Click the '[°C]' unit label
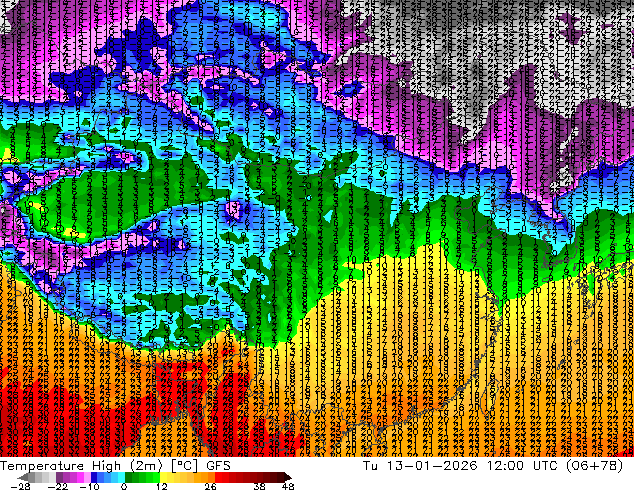Screen dimensions: 634x490 (184, 466)
